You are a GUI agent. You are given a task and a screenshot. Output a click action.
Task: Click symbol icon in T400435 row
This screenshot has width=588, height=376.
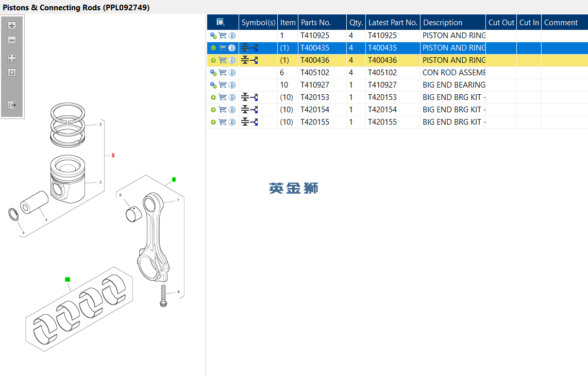249,48
